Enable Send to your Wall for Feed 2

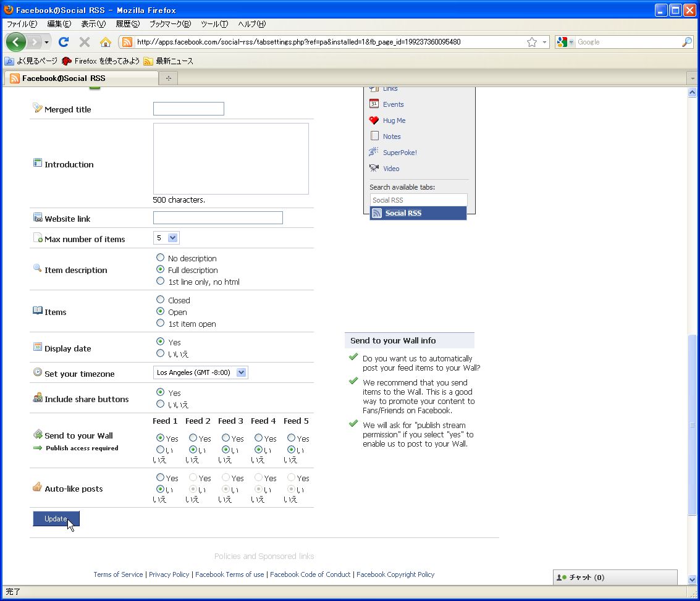click(x=193, y=438)
